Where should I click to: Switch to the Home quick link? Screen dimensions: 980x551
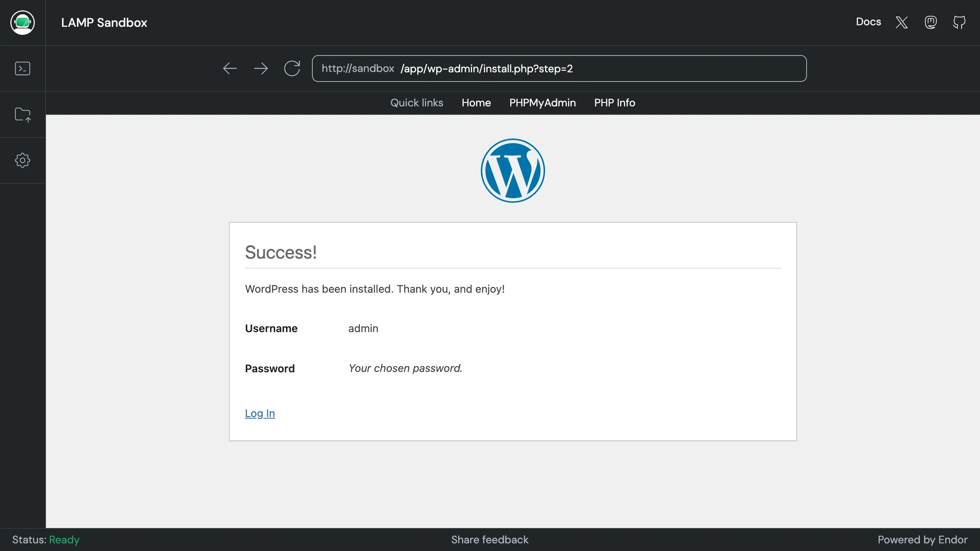476,103
